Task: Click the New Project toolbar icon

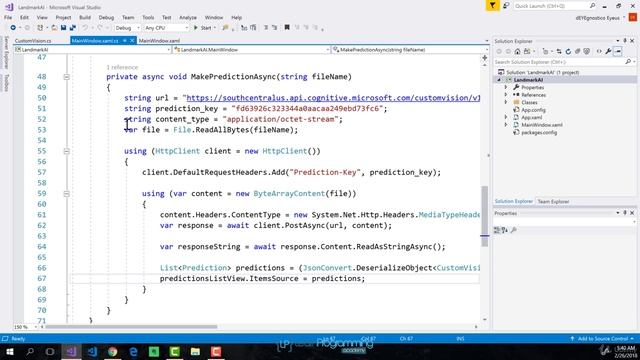Action: [40, 28]
